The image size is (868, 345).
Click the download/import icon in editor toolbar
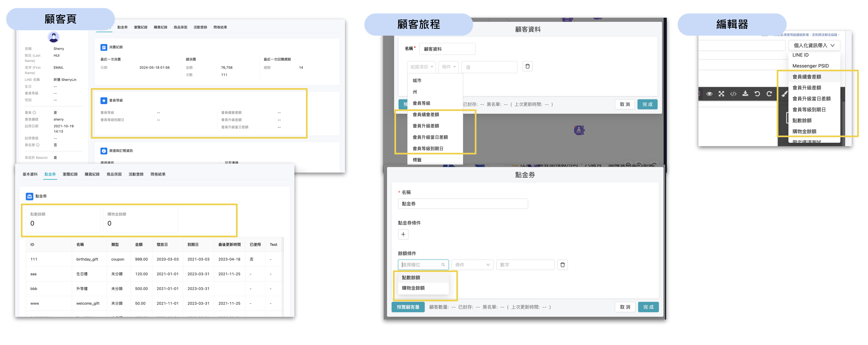pyautogui.click(x=745, y=94)
